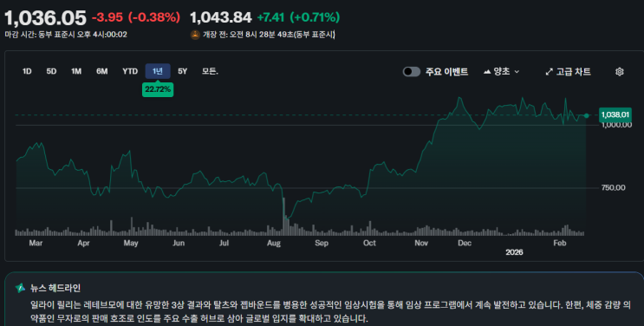Select the 모든 (all) range tab
Screen dimensions: 644x326
(x=210, y=72)
